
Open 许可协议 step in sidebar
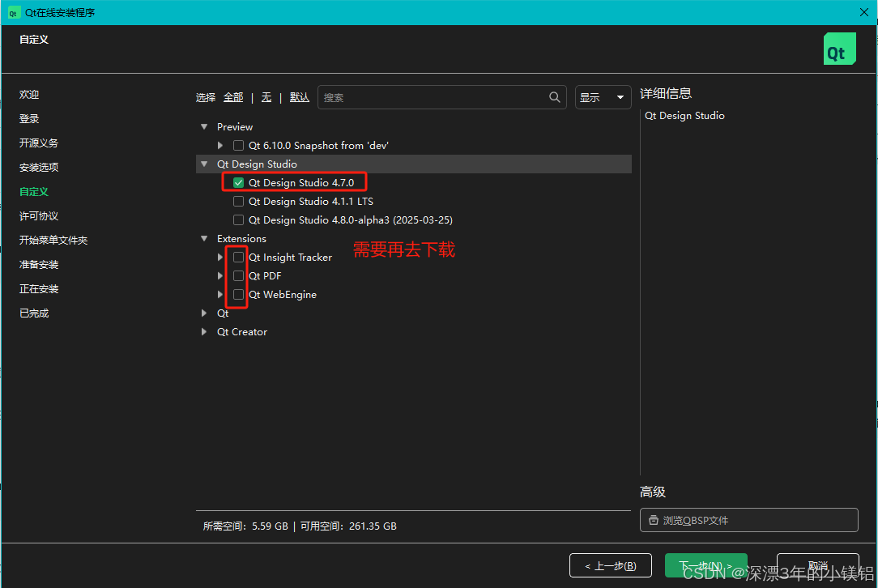[x=39, y=216]
